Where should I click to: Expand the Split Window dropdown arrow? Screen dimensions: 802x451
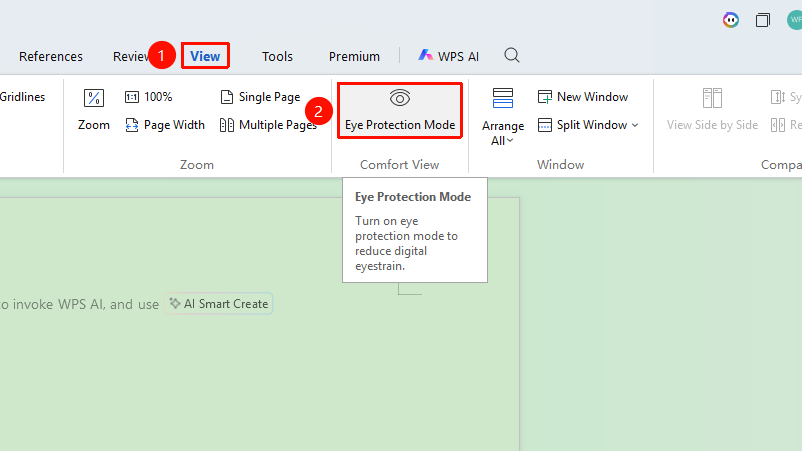click(635, 125)
